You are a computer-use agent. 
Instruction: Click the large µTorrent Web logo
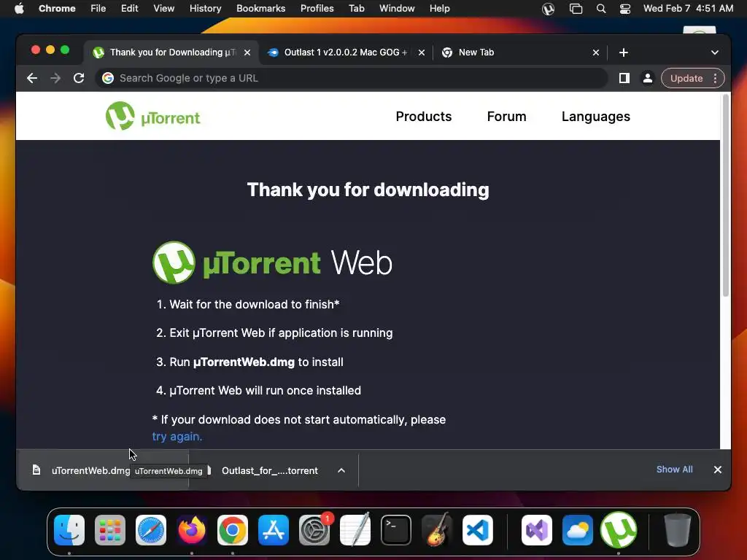[x=272, y=262]
